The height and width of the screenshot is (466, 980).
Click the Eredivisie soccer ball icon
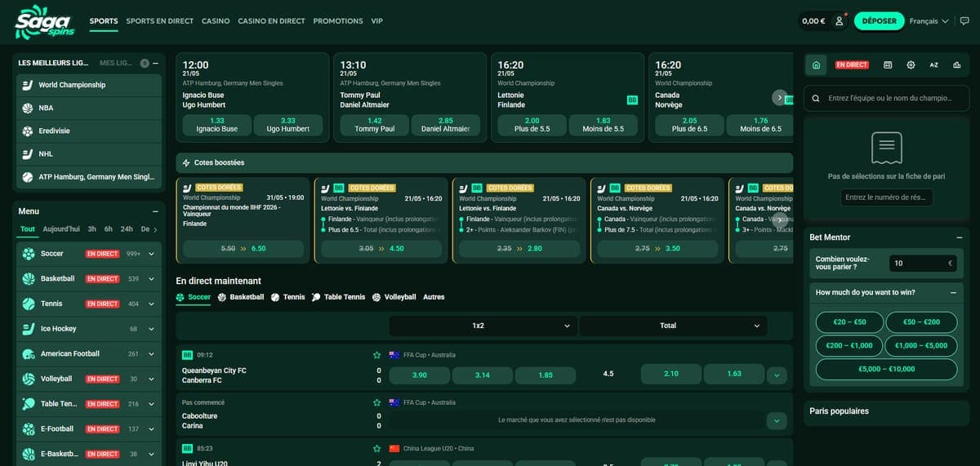pyautogui.click(x=28, y=131)
